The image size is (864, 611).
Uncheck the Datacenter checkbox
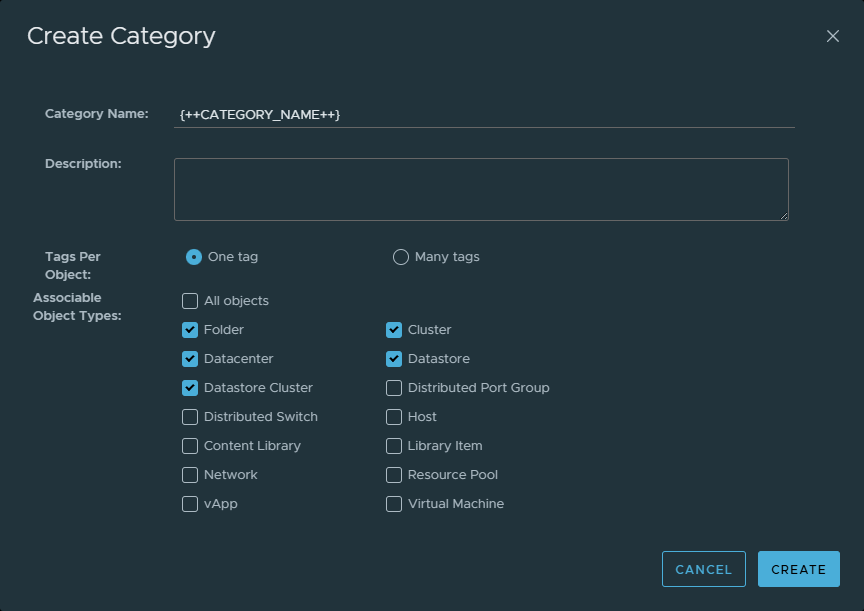[x=190, y=359]
